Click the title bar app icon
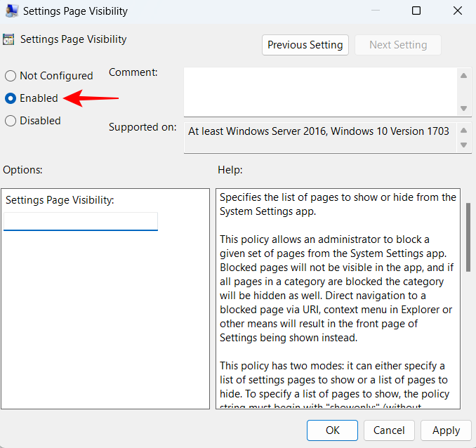Viewport: 476px width, 448px height. tap(12, 11)
